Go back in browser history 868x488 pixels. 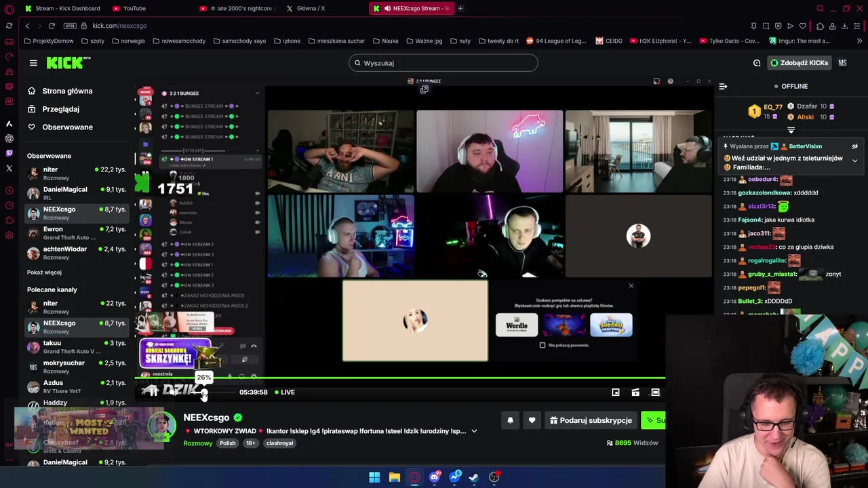27,26
